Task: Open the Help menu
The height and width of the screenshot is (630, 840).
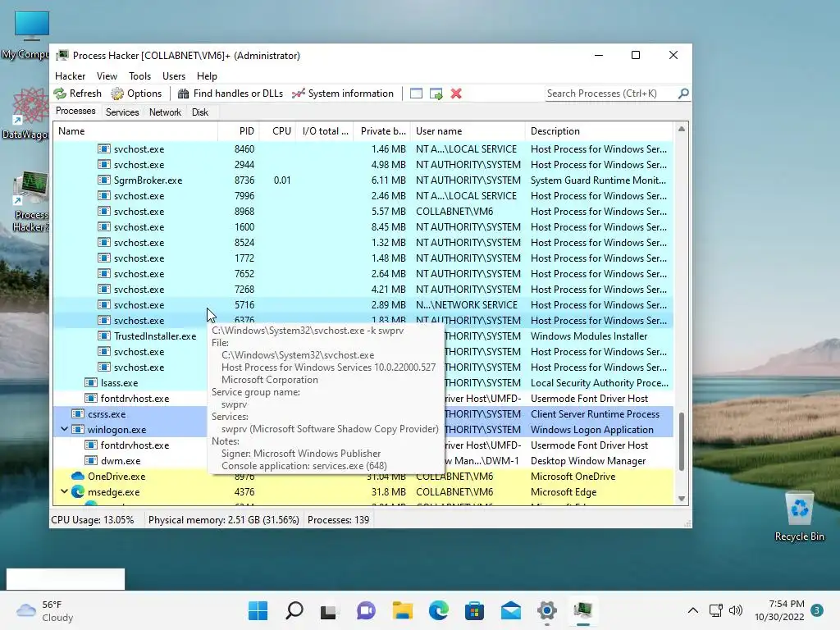Action: click(207, 76)
